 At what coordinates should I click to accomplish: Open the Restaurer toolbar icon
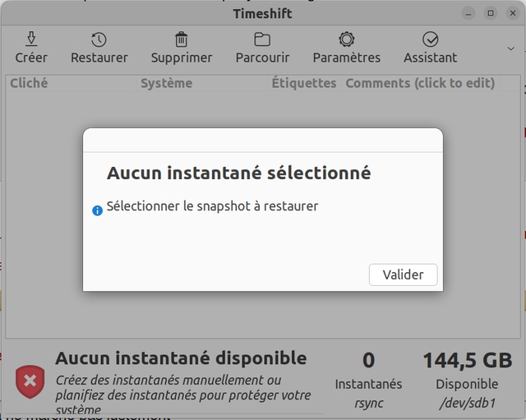click(99, 39)
